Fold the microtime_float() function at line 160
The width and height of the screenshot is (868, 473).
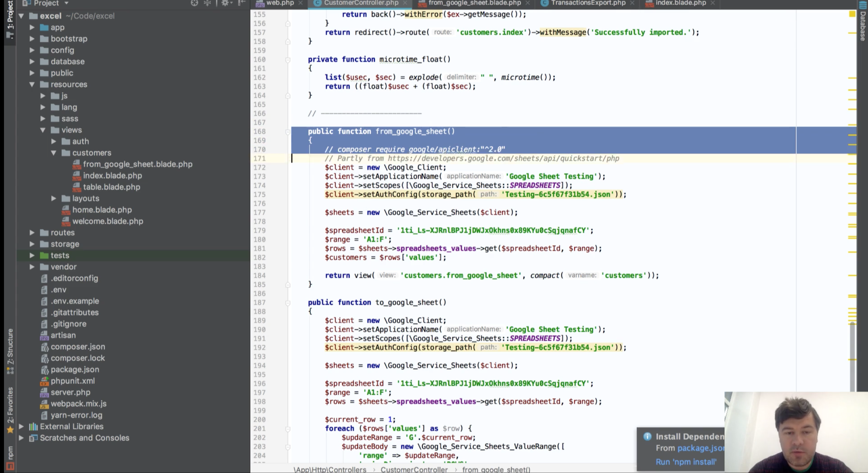(x=288, y=60)
